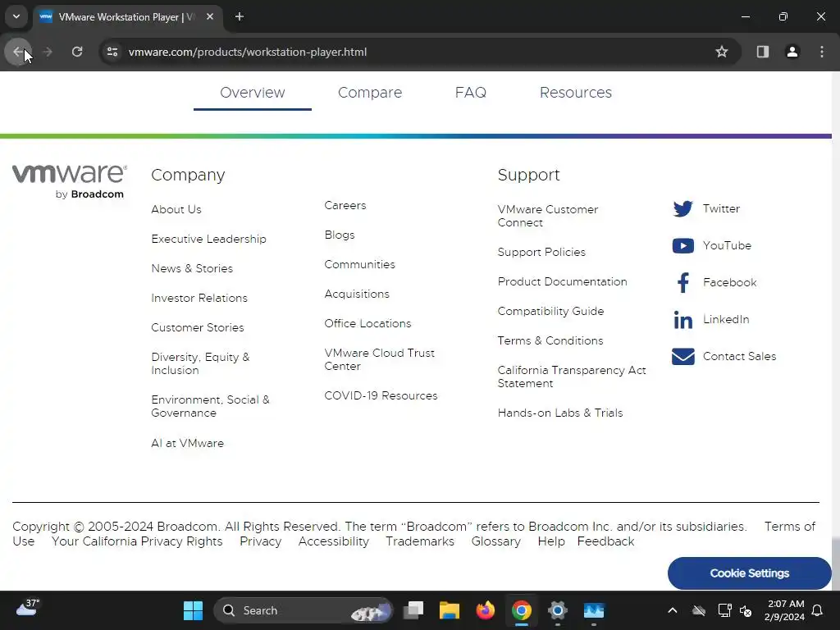Open VMware Cloud Trust Center link
Screen dimensions: 840x630
coord(379,359)
